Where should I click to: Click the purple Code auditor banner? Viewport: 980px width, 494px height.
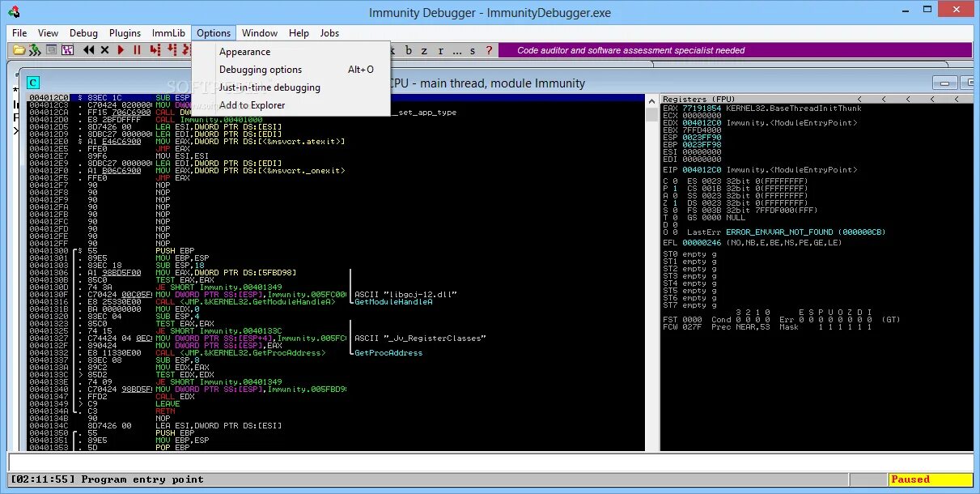pos(734,50)
